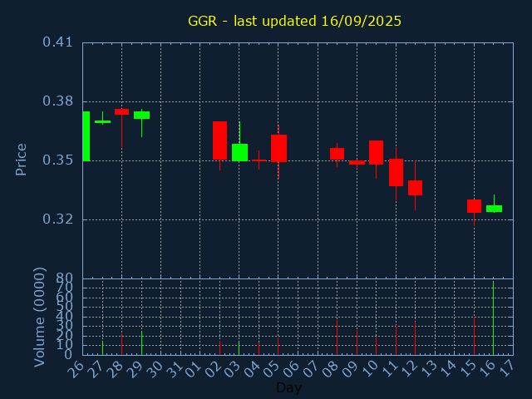532x399 pixels.
Task: Select the red candlestick for day 28
Action: pyautogui.click(x=121, y=111)
